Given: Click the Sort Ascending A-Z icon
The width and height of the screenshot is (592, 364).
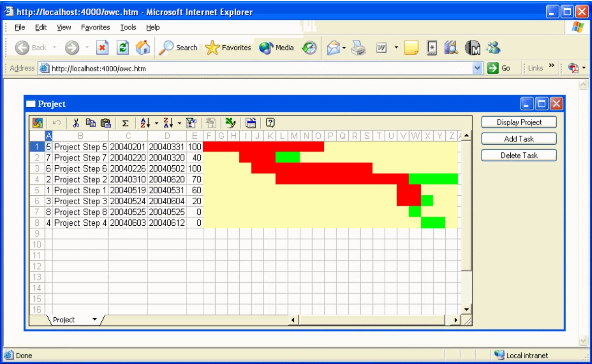Looking at the screenshot, I should [x=145, y=123].
